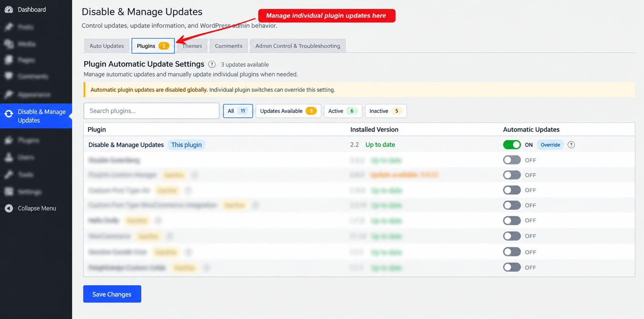Screen dimensions: 644x319
Task: Show only Active plugins
Action: pos(343,111)
